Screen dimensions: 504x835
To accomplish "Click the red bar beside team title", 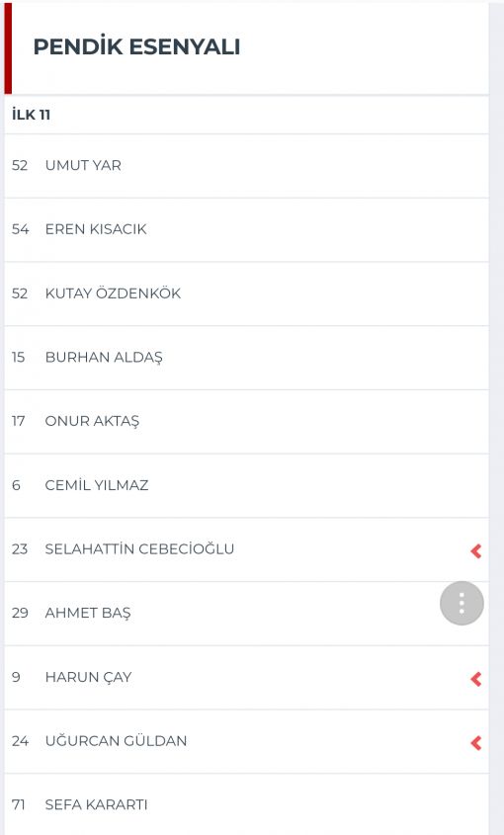I will [x=8, y=48].
